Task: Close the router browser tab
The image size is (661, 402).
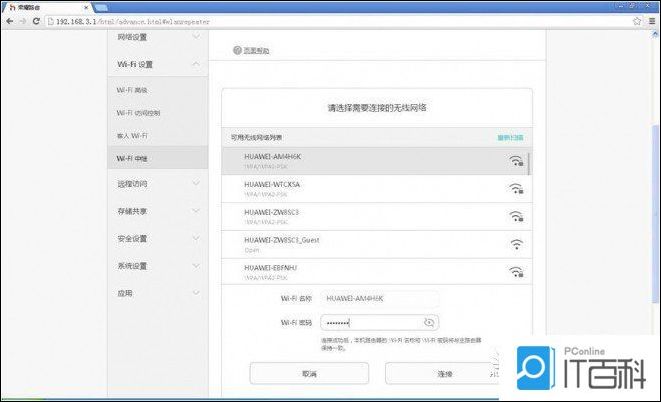Action: 86,8
